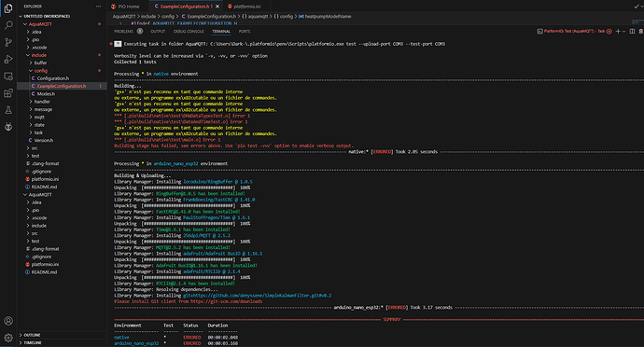644x347 pixels.
Task: Split the terminal panel
Action: (x=632, y=31)
